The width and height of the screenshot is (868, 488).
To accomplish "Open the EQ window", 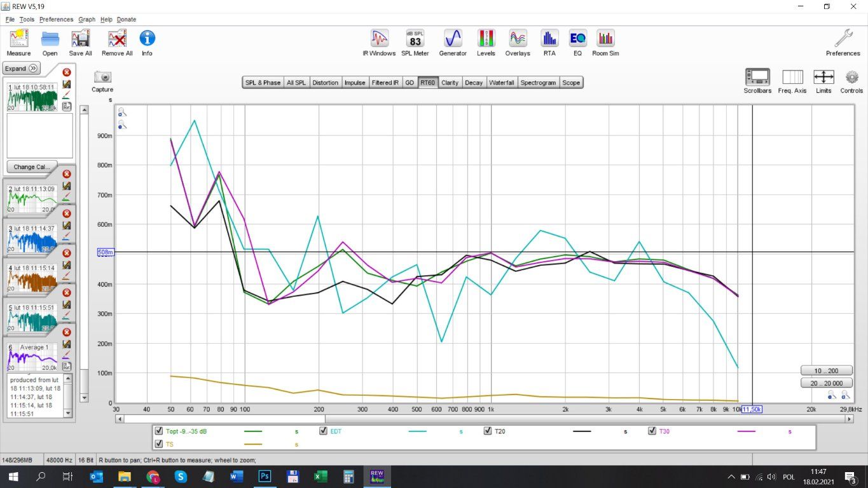I will (x=577, y=43).
